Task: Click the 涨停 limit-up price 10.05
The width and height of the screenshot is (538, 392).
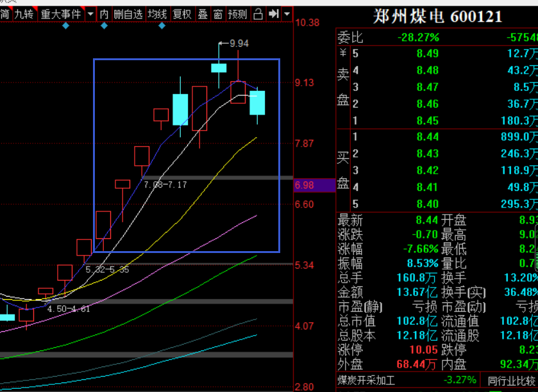Action: point(424,350)
